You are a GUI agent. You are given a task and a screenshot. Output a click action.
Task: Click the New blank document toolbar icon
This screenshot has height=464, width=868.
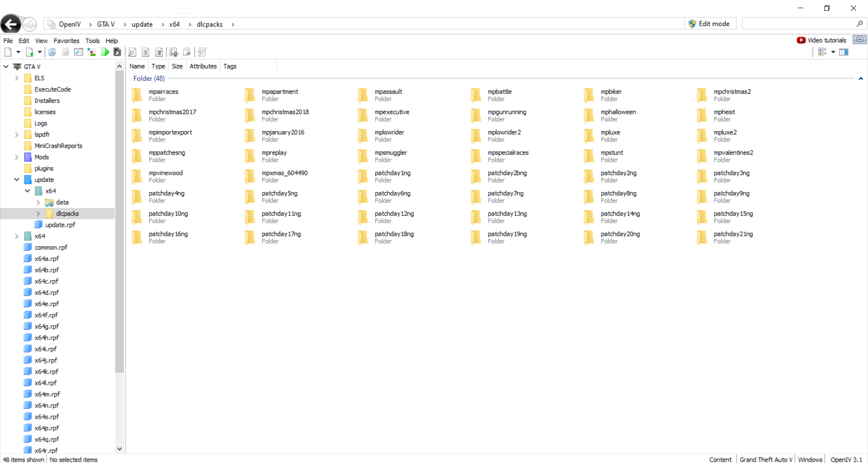[x=8, y=52]
